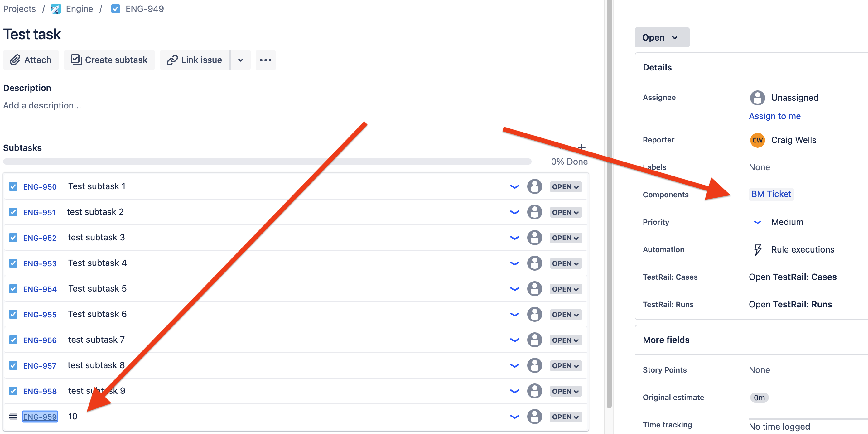The image size is (868, 434).
Task: Click the vertical scrollbar of issue panel
Action: click(x=609, y=204)
